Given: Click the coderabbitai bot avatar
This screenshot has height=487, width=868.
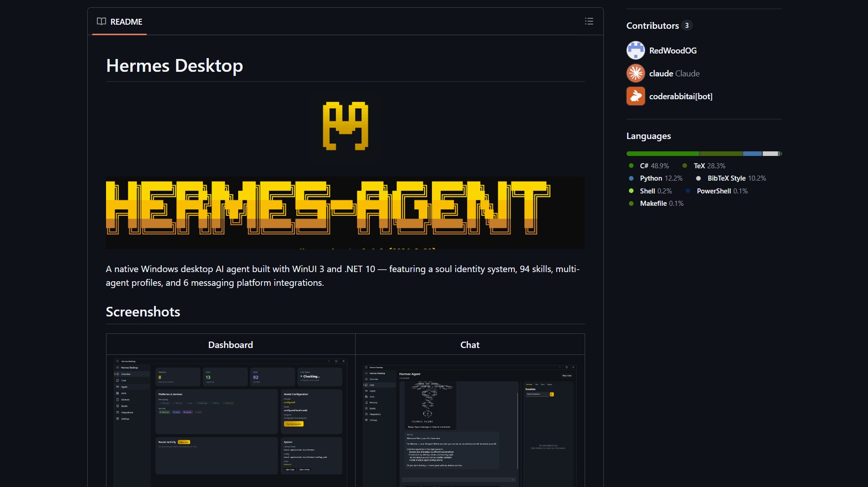Looking at the screenshot, I should (635, 96).
